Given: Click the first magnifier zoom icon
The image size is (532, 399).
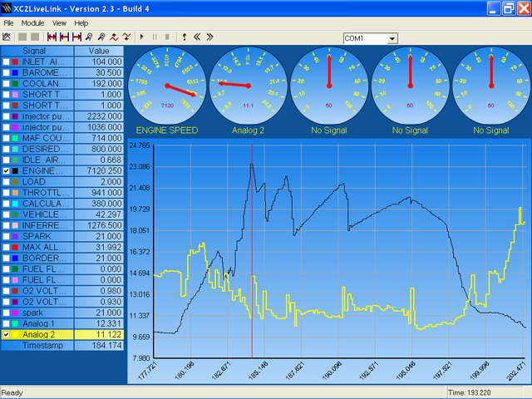Looking at the screenshot, I should 89,37.
